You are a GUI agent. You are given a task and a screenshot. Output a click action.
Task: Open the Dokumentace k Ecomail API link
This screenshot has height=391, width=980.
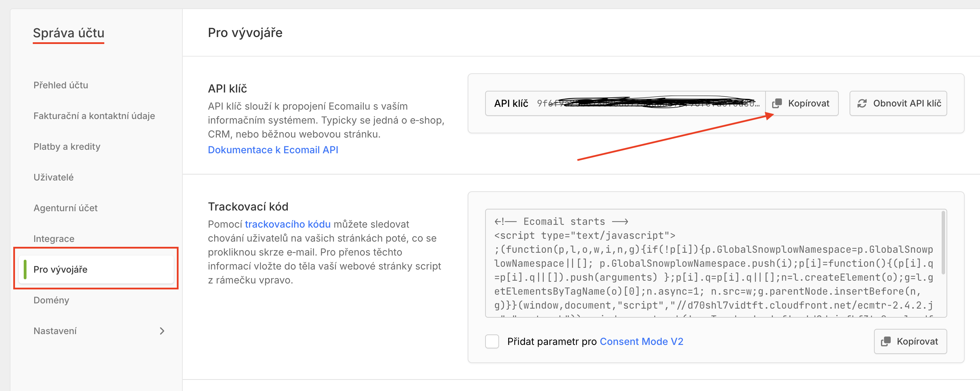[x=273, y=150]
